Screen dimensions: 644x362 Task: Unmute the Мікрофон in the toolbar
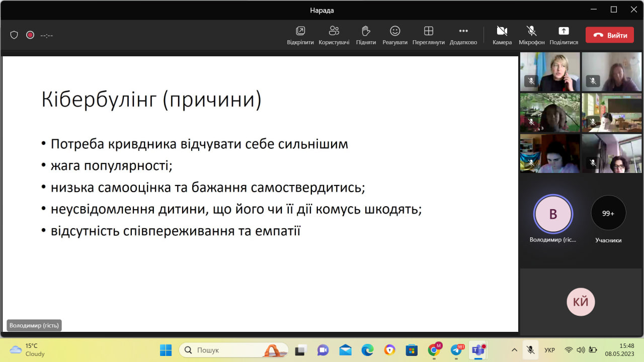531,35
